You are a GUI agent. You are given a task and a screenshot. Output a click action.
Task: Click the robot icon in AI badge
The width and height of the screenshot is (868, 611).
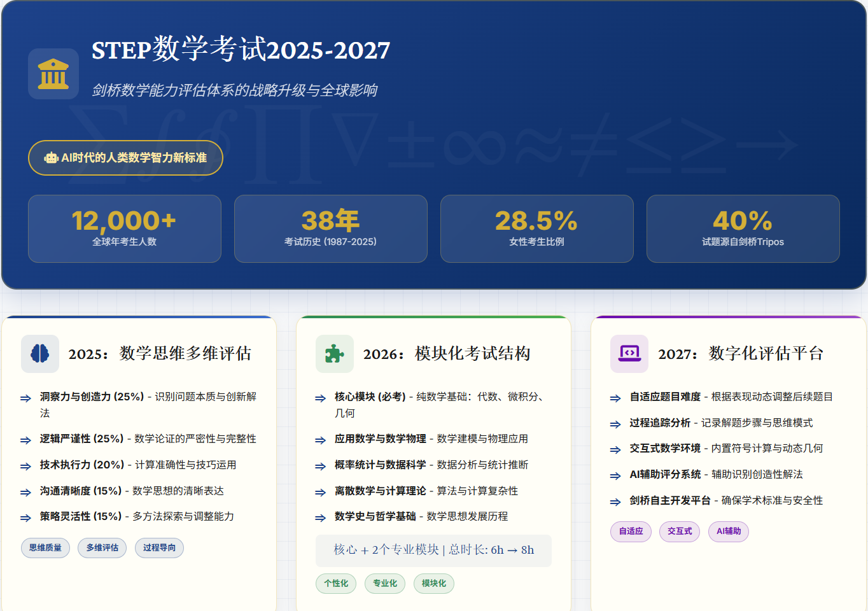(51, 158)
